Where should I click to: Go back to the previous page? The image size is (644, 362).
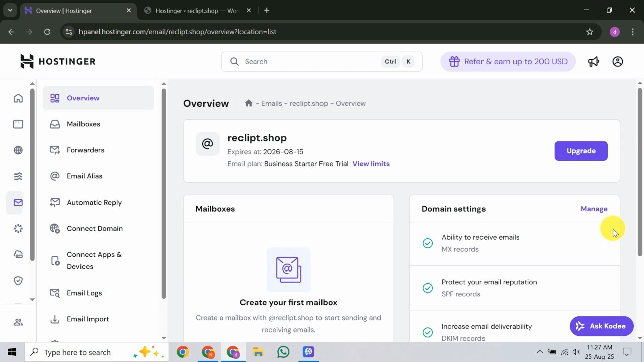pos(11,32)
